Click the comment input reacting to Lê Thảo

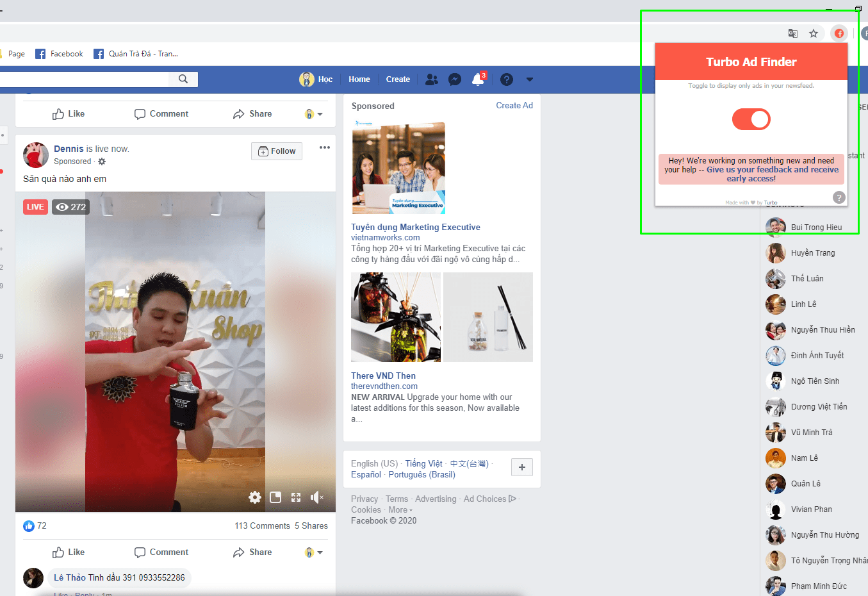(119, 577)
